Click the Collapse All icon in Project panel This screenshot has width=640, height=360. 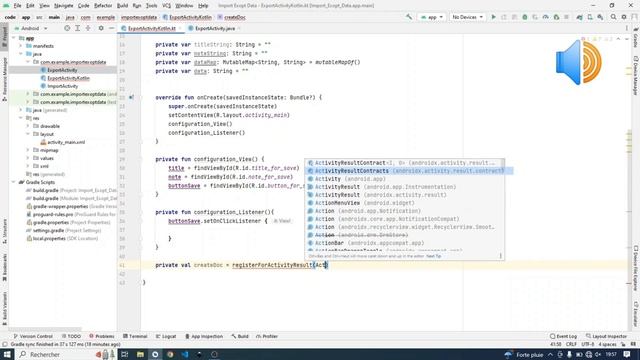click(x=88, y=28)
